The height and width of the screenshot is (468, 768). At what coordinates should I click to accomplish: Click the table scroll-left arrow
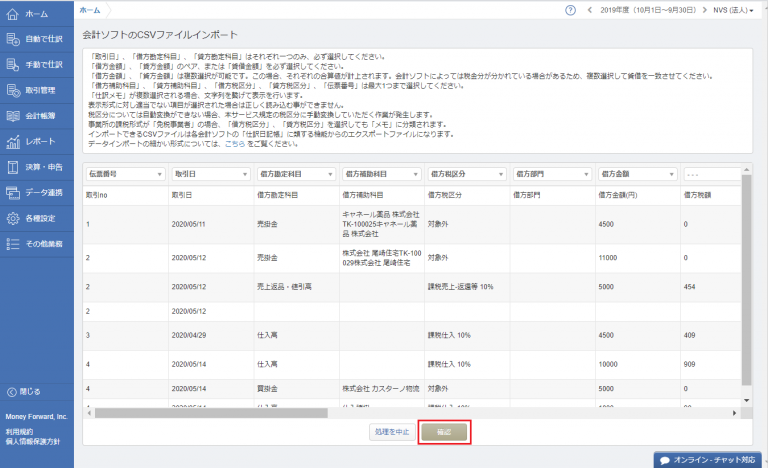[89, 413]
